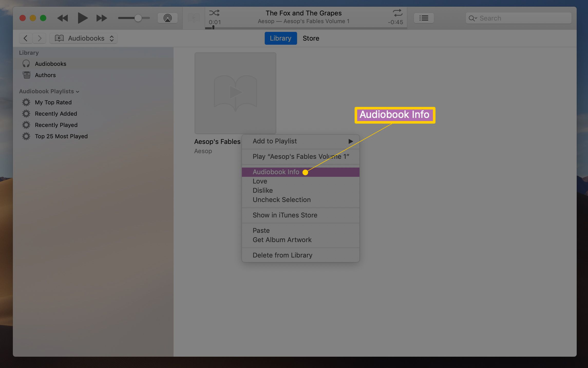This screenshot has height=368, width=588.
Task: Skip ahead with the fast-forward button
Action: [102, 18]
